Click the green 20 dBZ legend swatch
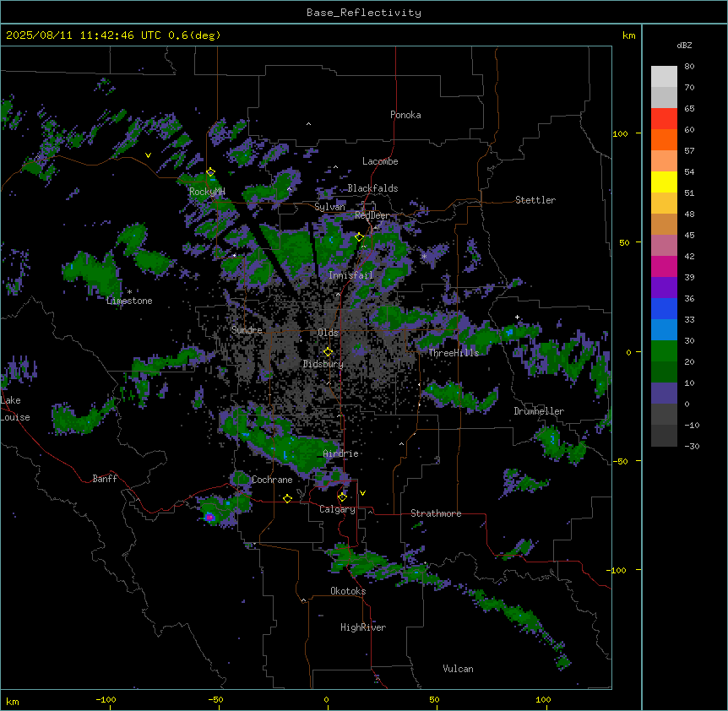728x711 pixels. click(x=664, y=351)
